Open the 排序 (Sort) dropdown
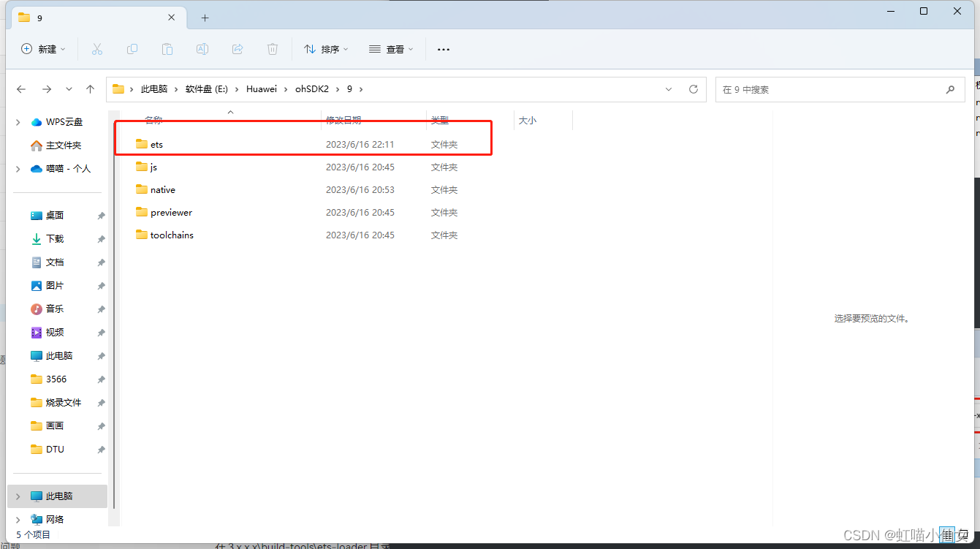The height and width of the screenshot is (549, 980). pyautogui.click(x=326, y=49)
